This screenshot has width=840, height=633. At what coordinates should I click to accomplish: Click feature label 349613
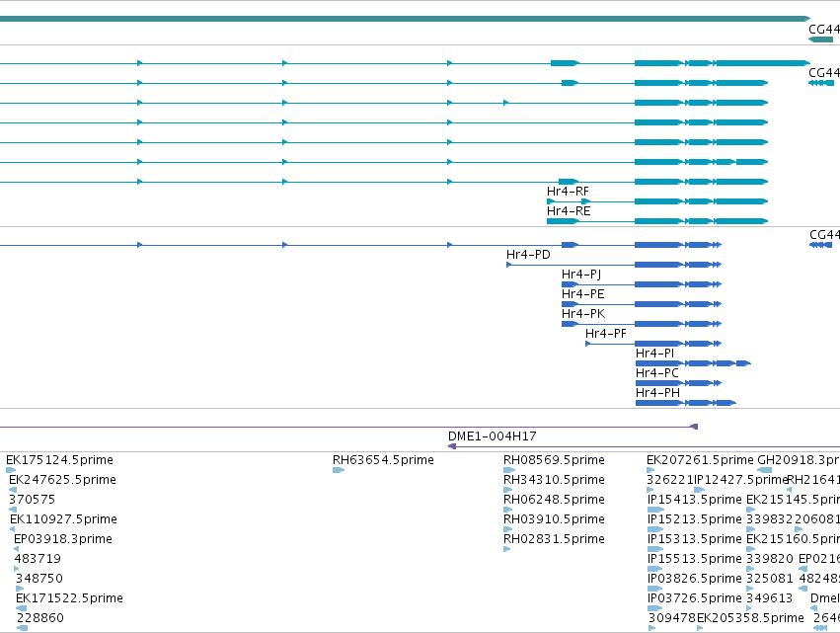tap(769, 598)
